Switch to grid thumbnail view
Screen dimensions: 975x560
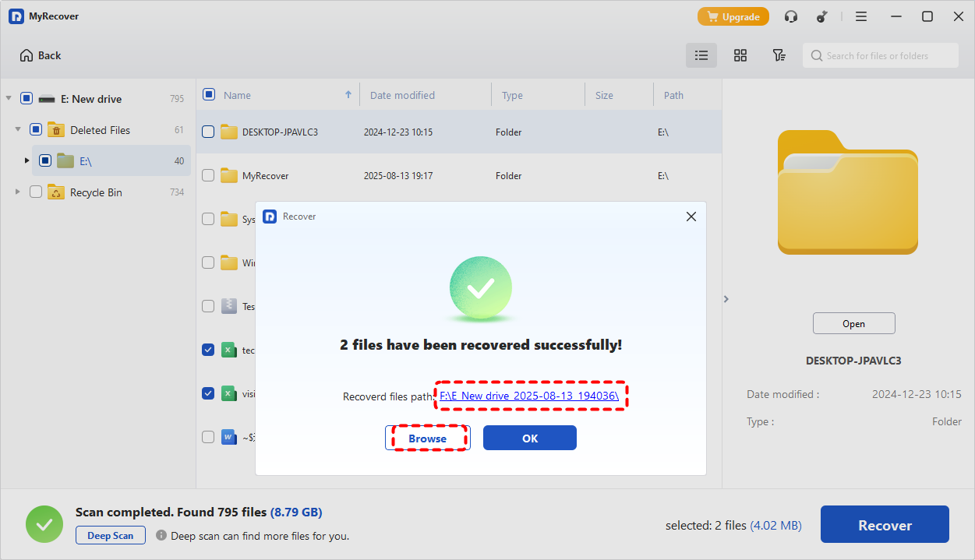click(740, 55)
